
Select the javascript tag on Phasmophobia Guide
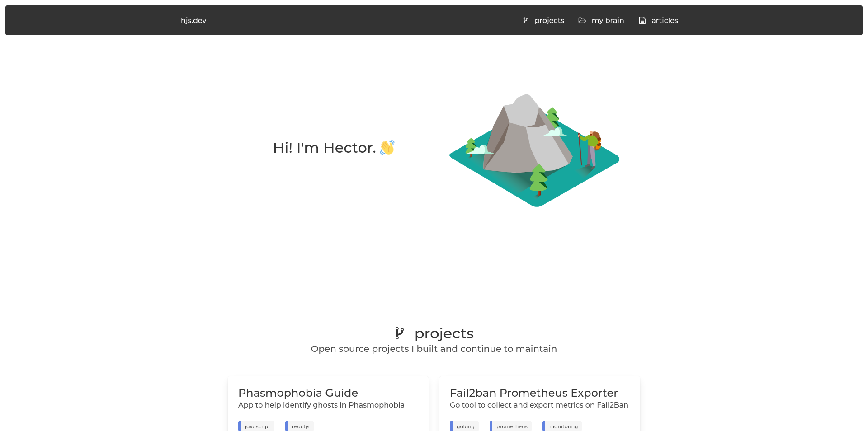256,426
